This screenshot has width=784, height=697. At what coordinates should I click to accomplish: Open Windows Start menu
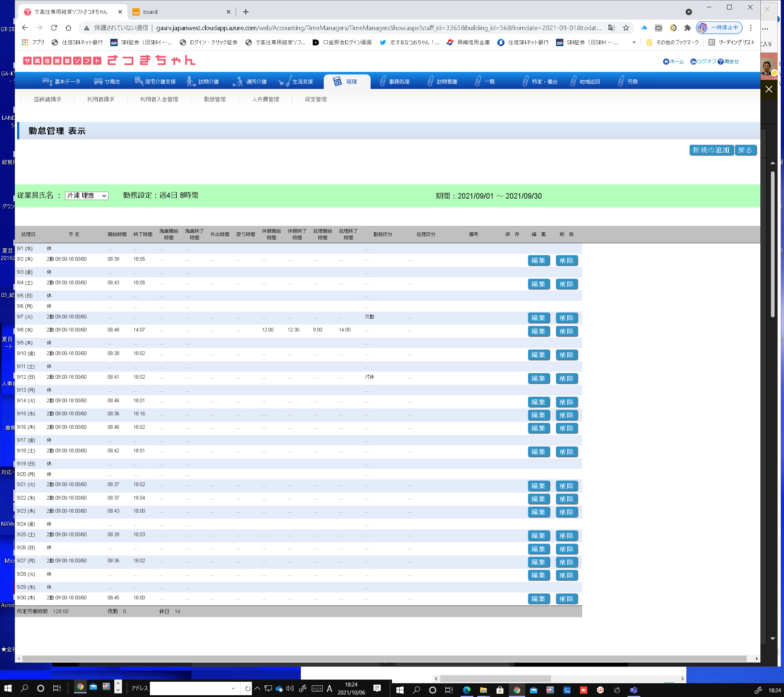point(8,688)
